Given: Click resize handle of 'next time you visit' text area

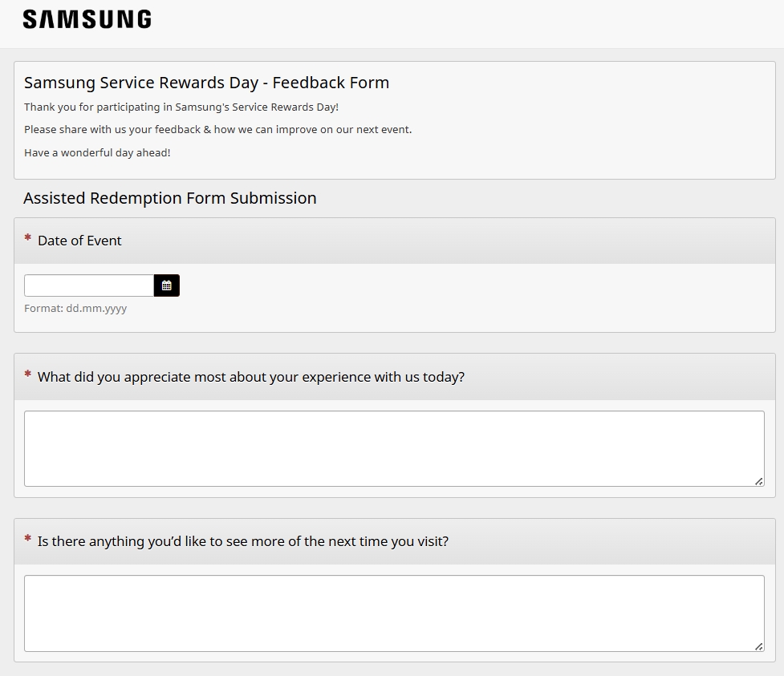Looking at the screenshot, I should 758,646.
